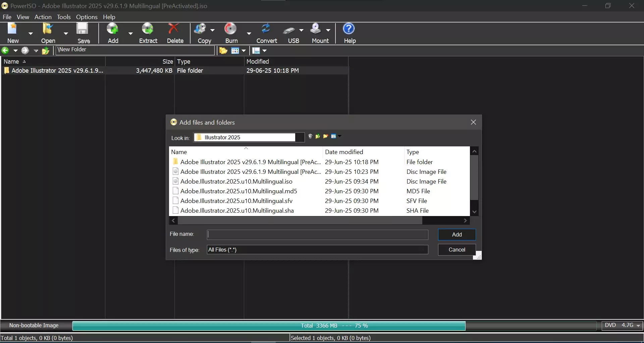Viewport: 644px width, 343px height.
Task: Expand the Add button dropdown arrow
Action: (130, 33)
